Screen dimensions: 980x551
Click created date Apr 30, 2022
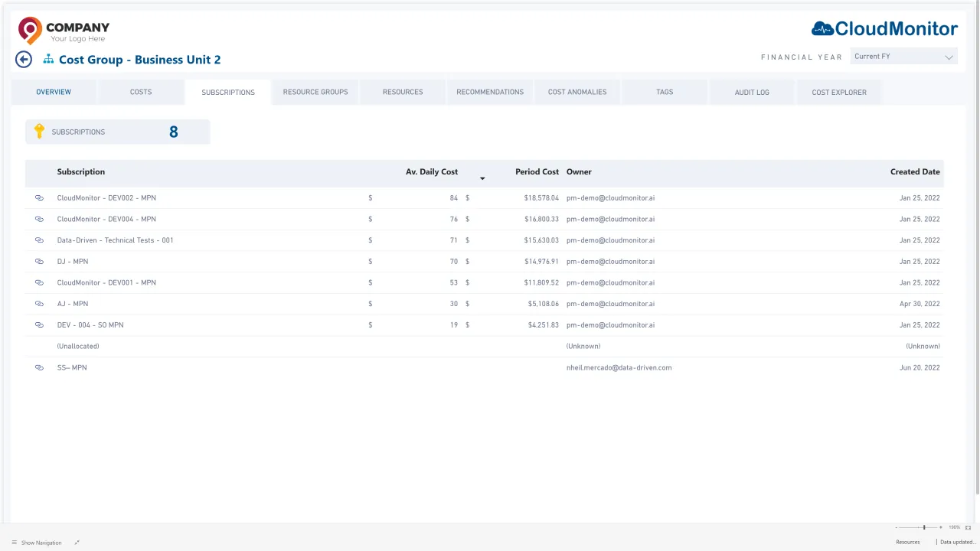pos(920,304)
